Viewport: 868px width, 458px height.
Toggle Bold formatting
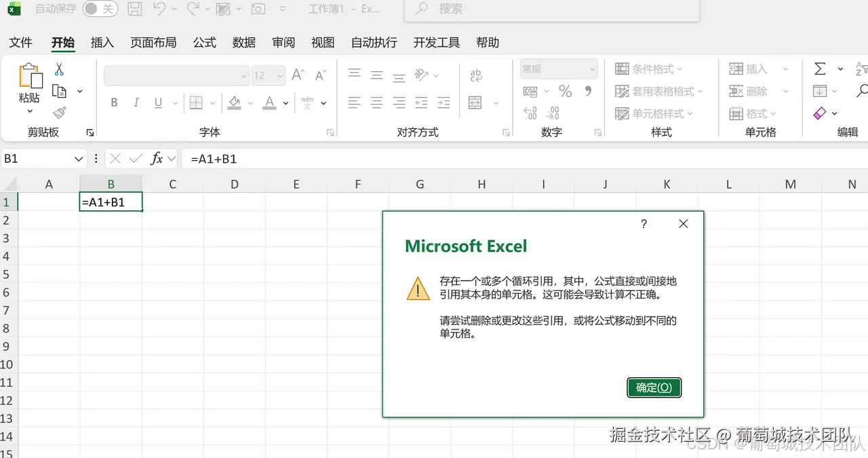pyautogui.click(x=114, y=102)
